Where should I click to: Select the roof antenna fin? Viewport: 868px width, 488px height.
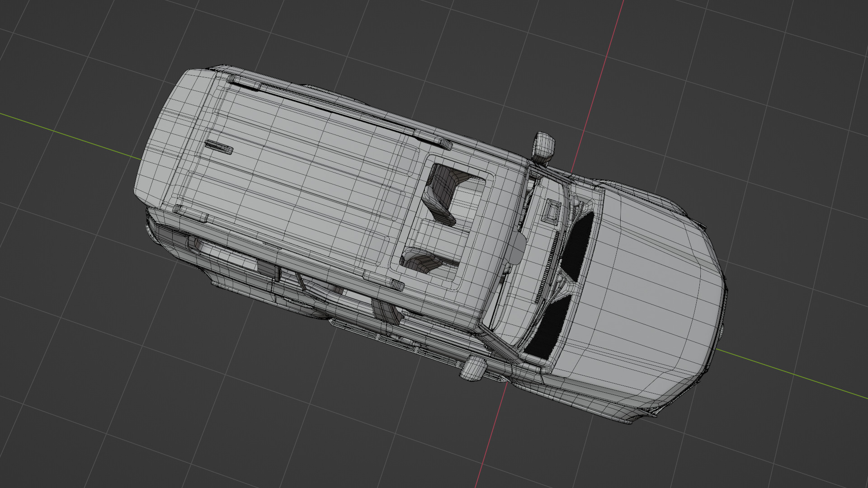(219, 147)
